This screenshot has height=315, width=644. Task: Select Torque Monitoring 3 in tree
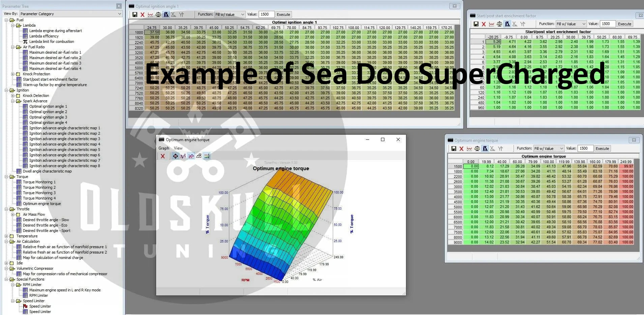[x=39, y=193]
